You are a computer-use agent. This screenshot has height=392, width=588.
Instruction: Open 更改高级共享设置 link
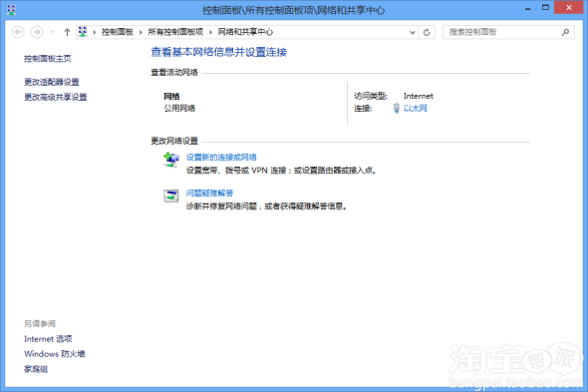(56, 97)
